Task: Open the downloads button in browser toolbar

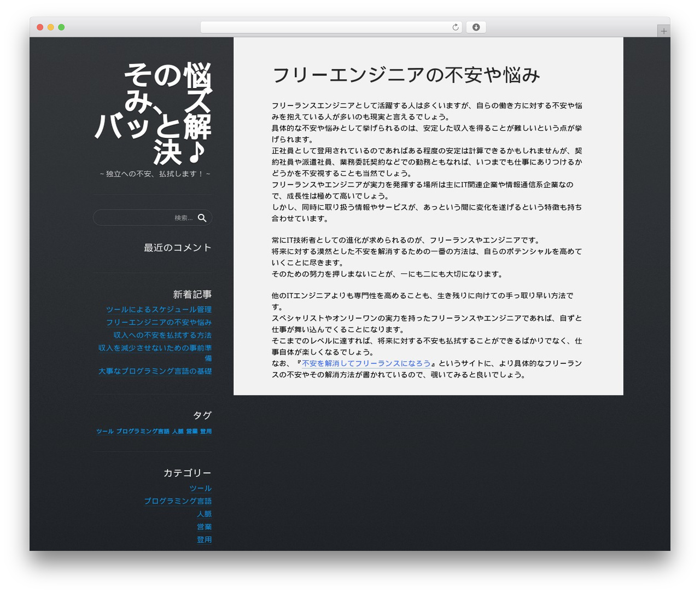Action: 476,27
